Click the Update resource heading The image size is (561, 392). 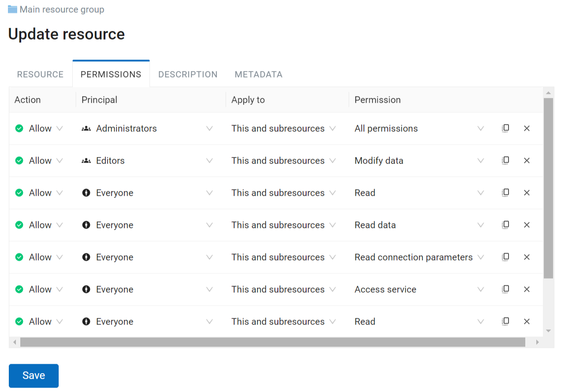click(67, 34)
